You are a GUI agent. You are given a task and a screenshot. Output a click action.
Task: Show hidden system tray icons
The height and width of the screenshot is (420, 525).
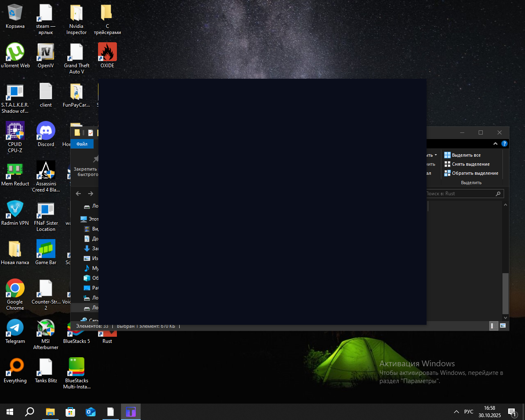pyautogui.click(x=456, y=412)
